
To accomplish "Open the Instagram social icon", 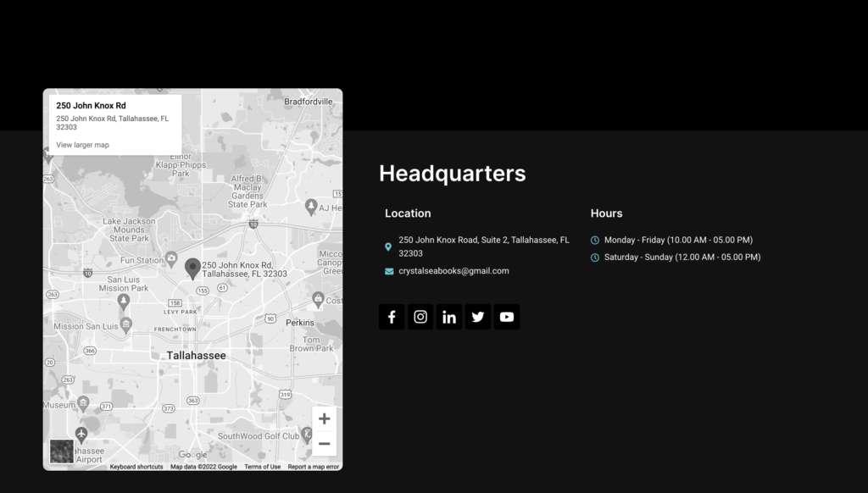I will pyautogui.click(x=420, y=317).
